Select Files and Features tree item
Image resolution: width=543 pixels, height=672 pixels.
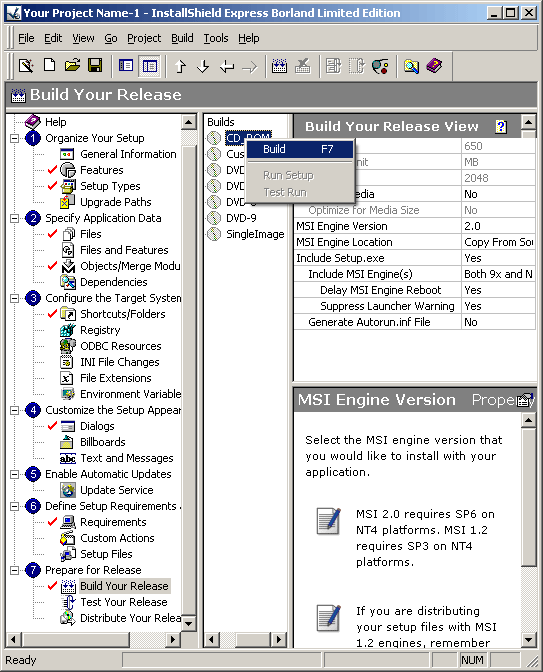(124, 250)
